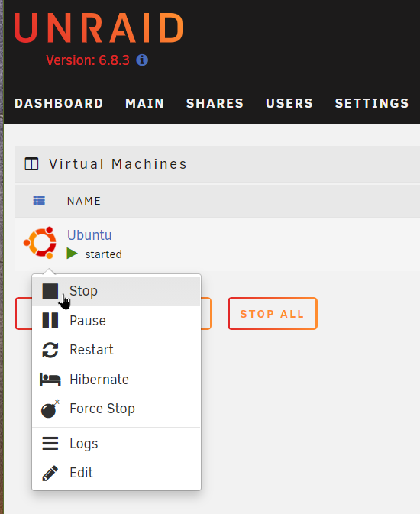Click the Edit pencil icon
Viewport: 420px width, 514px height.
pyautogui.click(x=50, y=473)
